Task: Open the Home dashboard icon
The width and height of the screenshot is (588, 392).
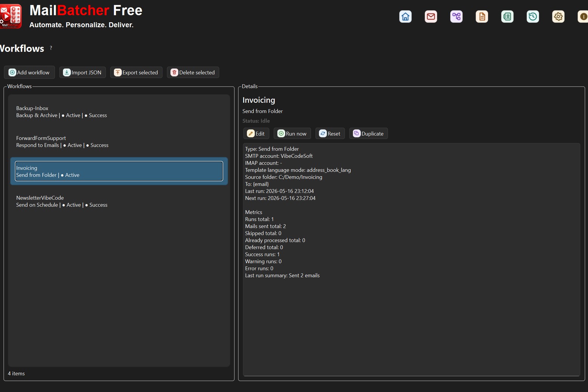Action: pyautogui.click(x=405, y=17)
